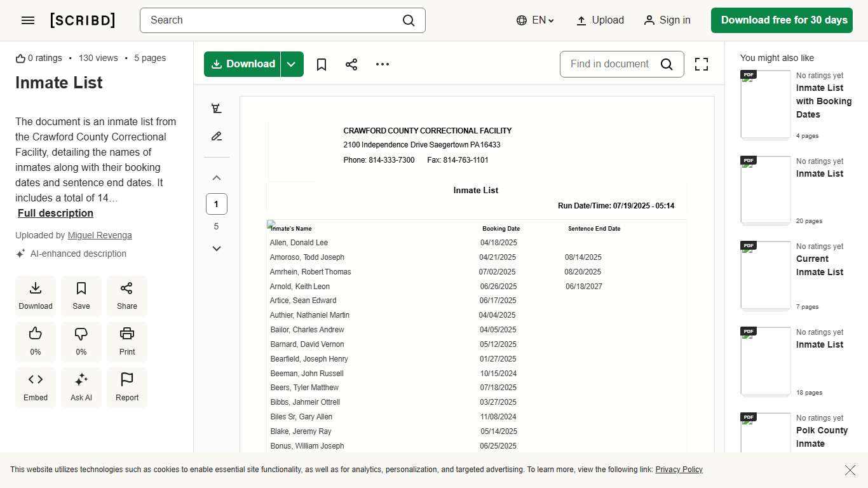The height and width of the screenshot is (488, 868).
Task: Select the annotation pencil tool
Action: [x=216, y=136]
